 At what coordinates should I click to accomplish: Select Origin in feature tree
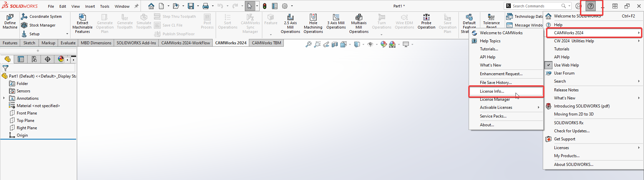(x=22, y=135)
